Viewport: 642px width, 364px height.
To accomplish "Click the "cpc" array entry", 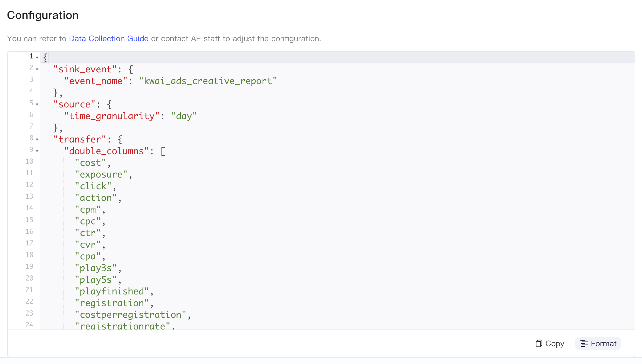I will coord(88,221).
